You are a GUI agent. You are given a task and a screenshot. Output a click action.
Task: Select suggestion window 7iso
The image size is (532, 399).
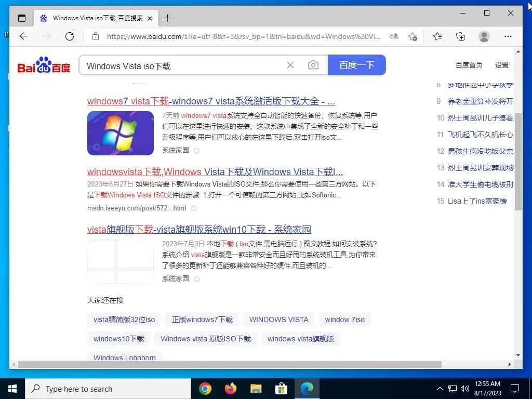tap(345, 320)
